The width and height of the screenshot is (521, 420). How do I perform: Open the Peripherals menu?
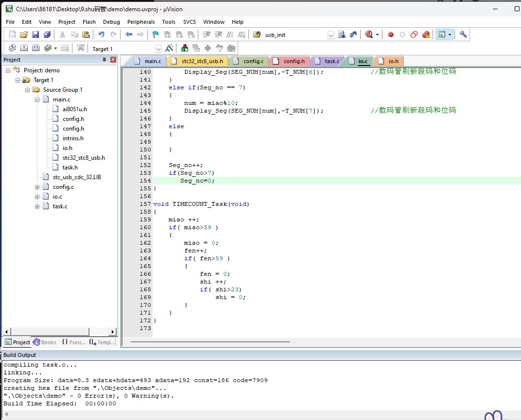141,22
